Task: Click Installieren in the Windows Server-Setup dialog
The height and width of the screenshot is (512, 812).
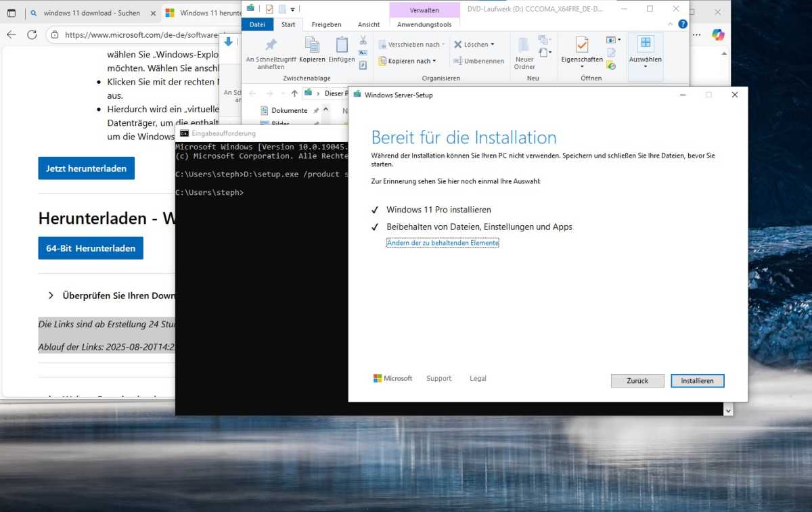Action: (698, 381)
